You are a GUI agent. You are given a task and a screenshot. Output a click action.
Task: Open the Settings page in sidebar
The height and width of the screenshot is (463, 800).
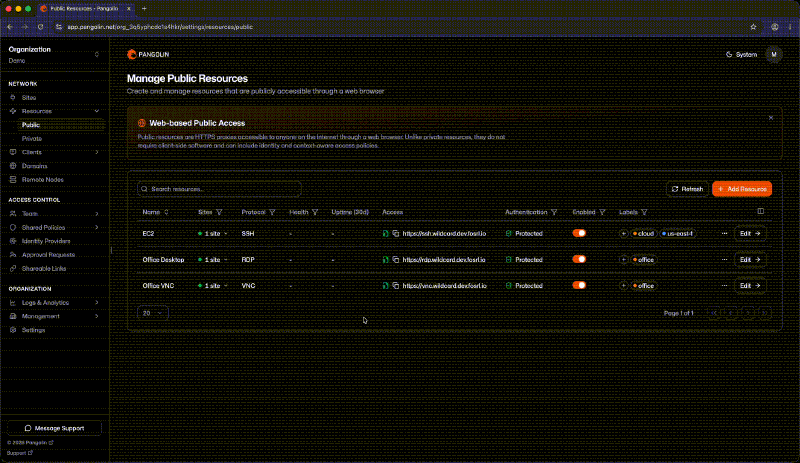(x=33, y=330)
